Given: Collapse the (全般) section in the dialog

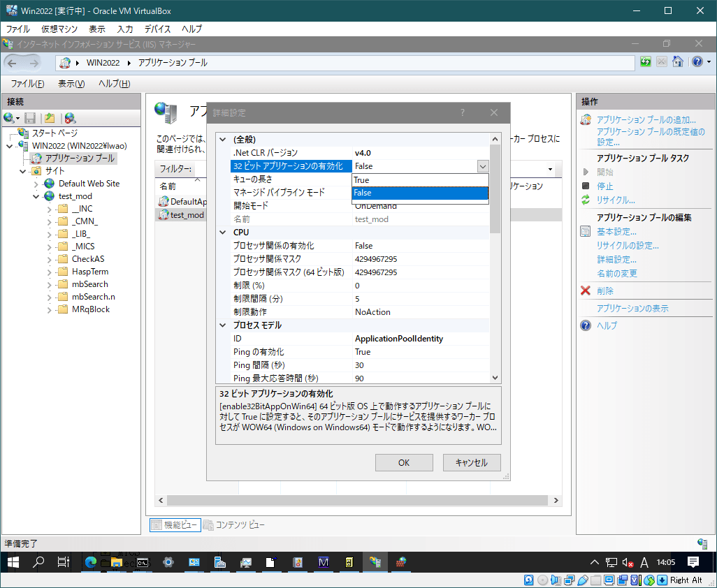Looking at the screenshot, I should coord(223,140).
